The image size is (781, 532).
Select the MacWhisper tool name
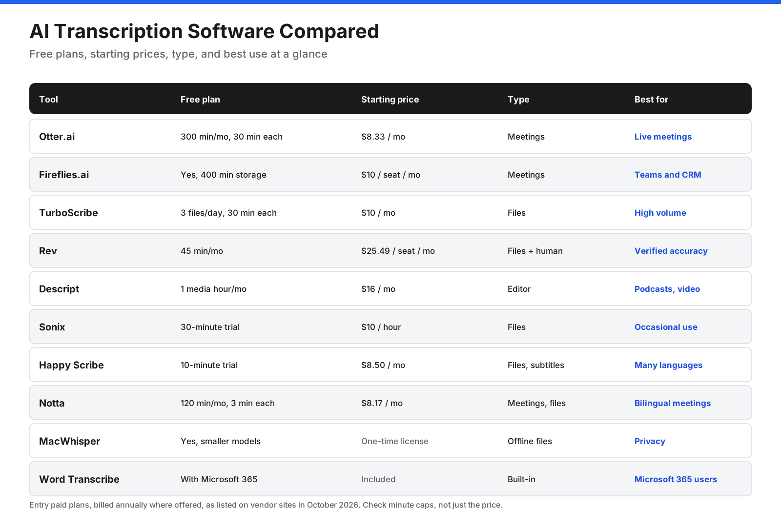[69, 441]
